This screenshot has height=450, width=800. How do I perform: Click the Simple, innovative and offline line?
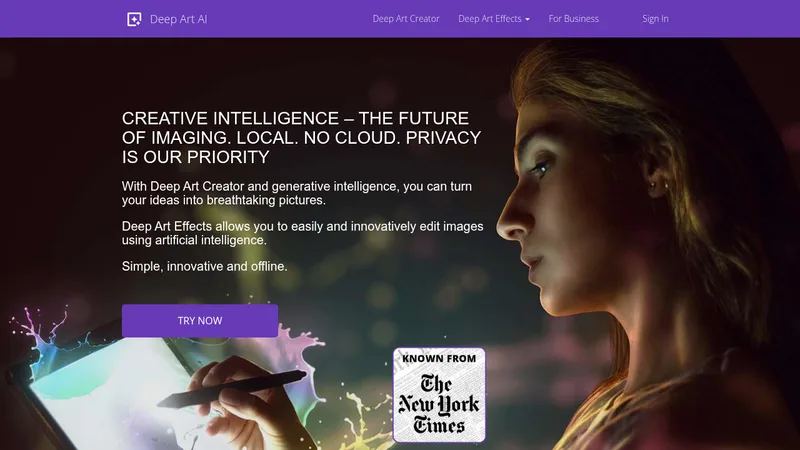204,266
